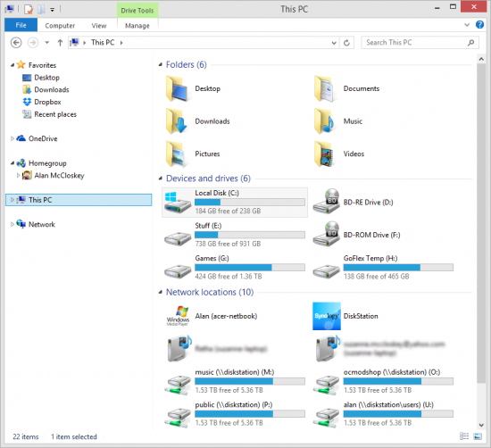Open the Help question mark icon
This screenshot has width=491, height=448.
pos(479,24)
